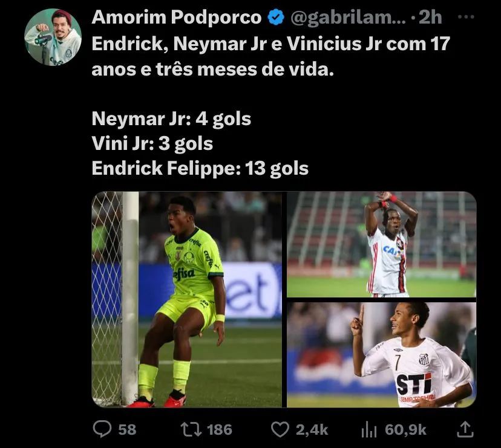Click the 186 retweets count
The image size is (501, 448).
coord(219,430)
